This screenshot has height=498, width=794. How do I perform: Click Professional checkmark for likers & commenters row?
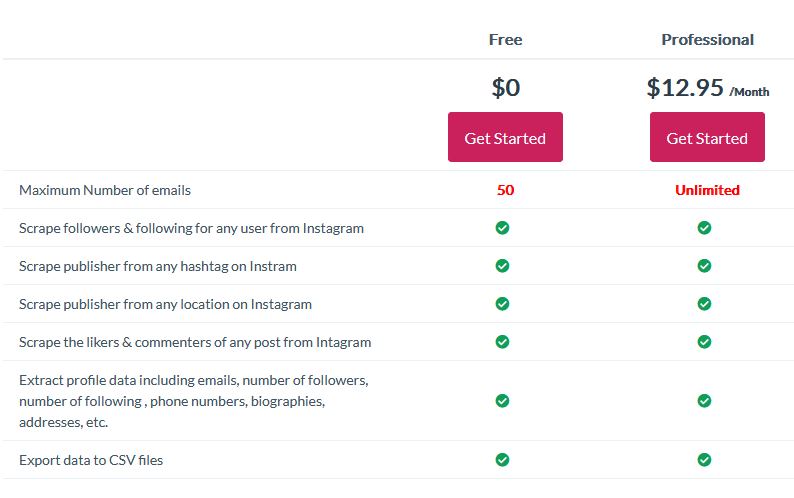pos(704,342)
